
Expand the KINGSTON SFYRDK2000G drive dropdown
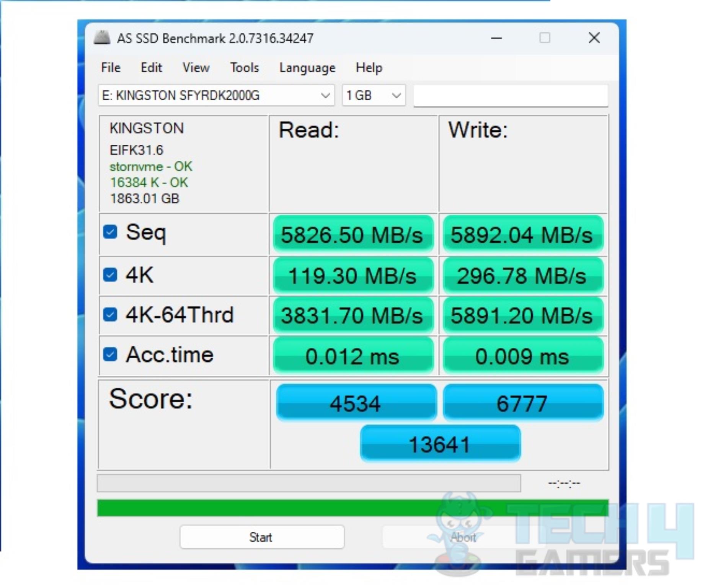(x=217, y=95)
